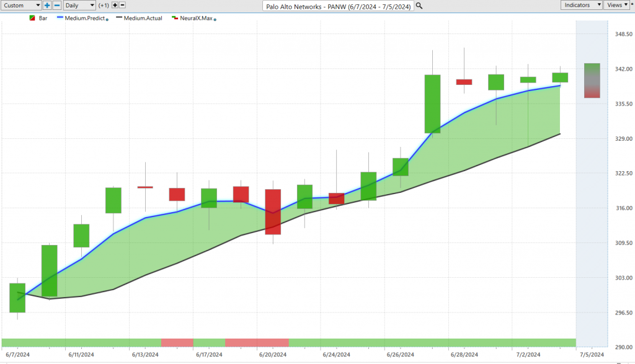Click the 309.50 price axis label
The image size is (635, 364).
[624, 242]
